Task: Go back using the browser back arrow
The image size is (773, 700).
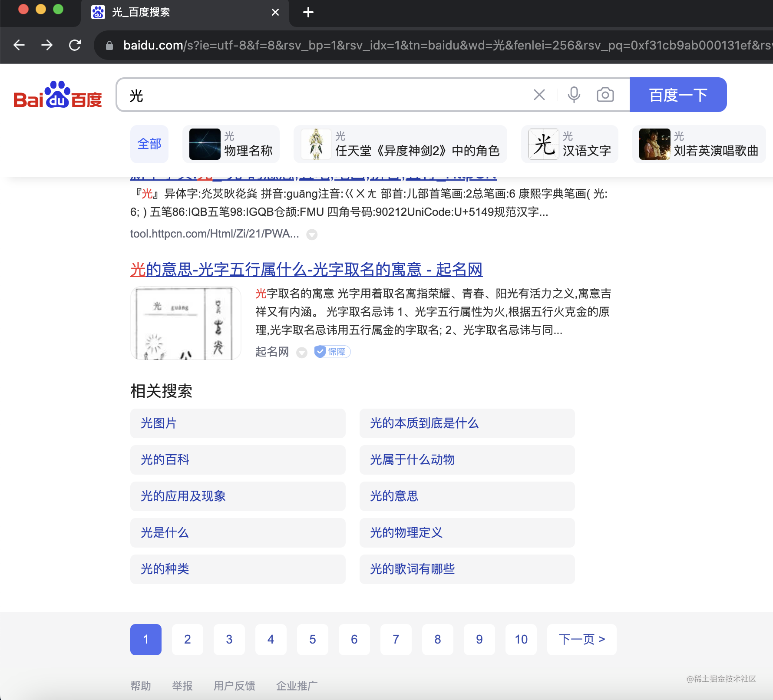Action: tap(19, 45)
